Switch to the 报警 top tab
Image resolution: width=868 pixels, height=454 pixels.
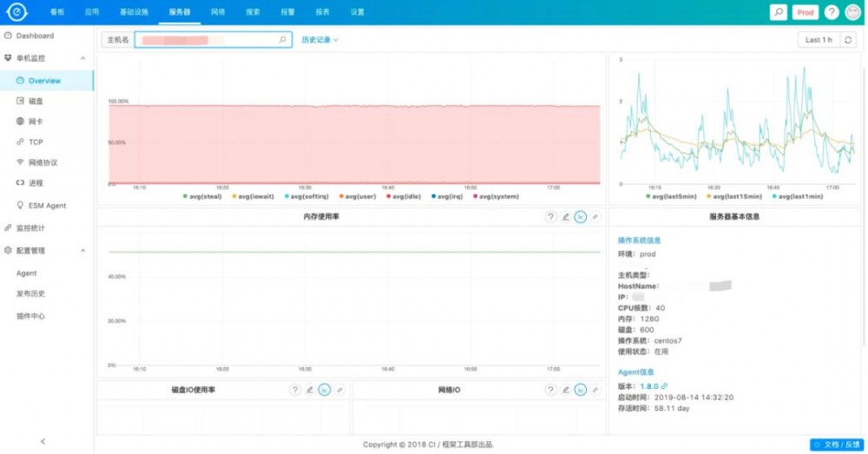pyautogui.click(x=288, y=11)
